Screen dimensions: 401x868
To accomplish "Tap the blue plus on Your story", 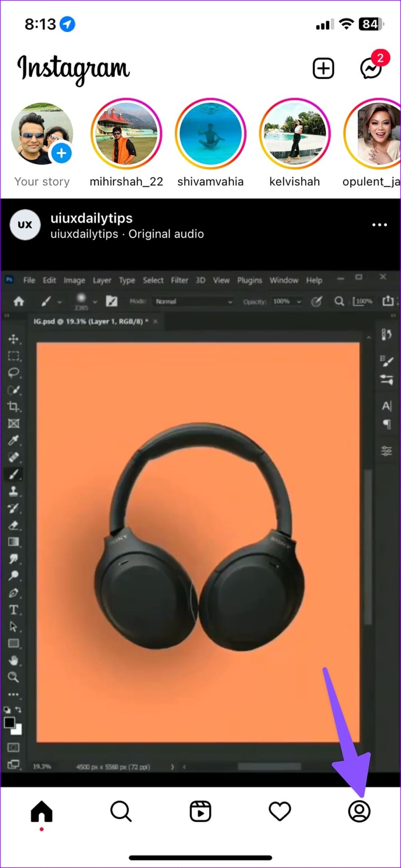I will 61,153.
